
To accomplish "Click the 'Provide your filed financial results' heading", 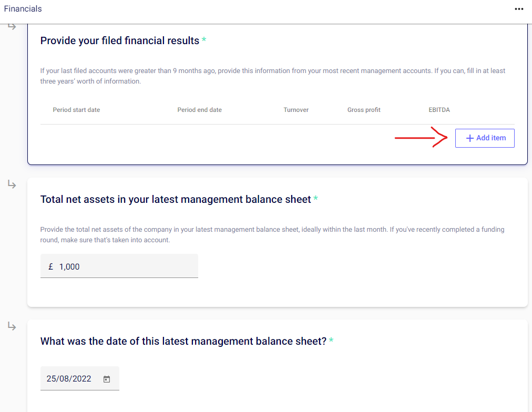I will [120, 40].
